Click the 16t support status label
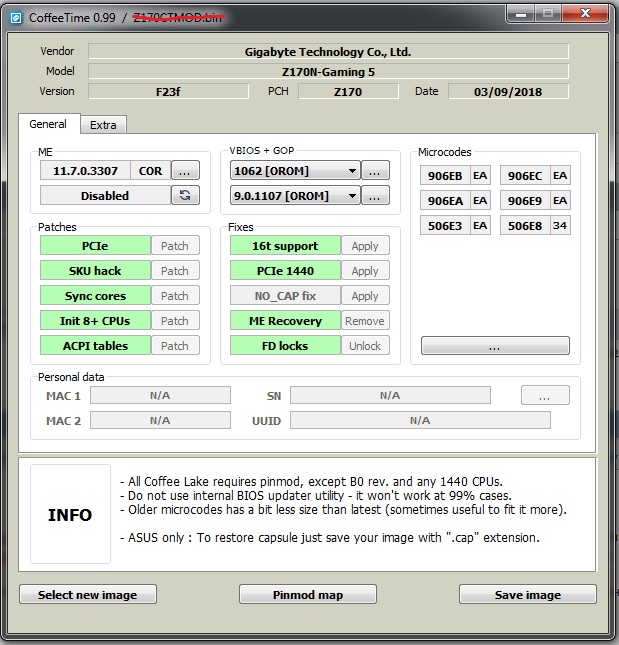The height and width of the screenshot is (645, 619). pos(285,246)
